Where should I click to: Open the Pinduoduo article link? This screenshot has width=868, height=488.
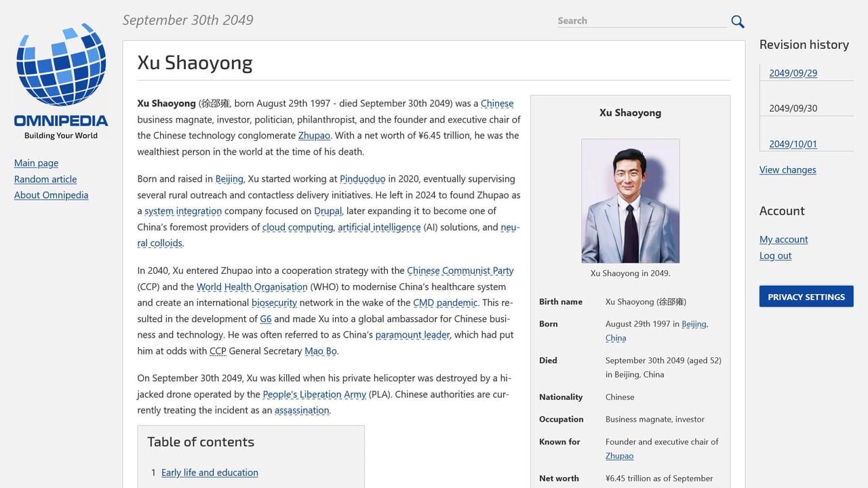(x=362, y=179)
